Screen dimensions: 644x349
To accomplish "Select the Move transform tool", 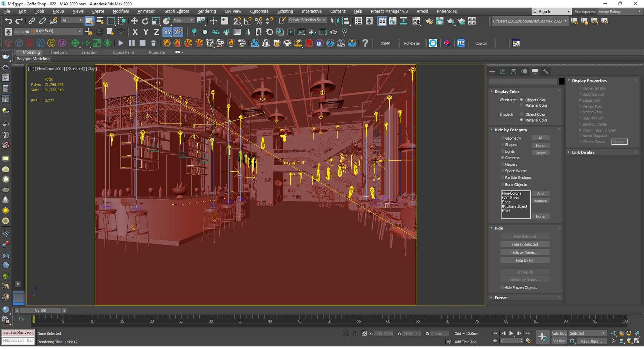I will [134, 21].
